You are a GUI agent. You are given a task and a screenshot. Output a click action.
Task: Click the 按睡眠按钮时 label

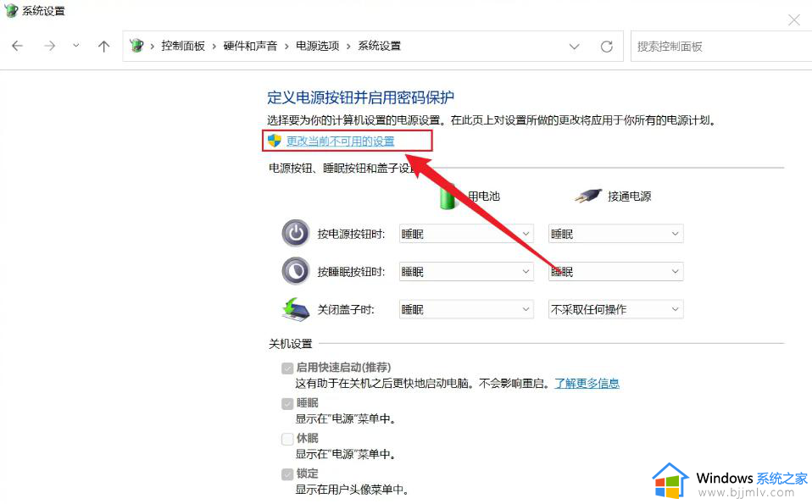coord(351,272)
